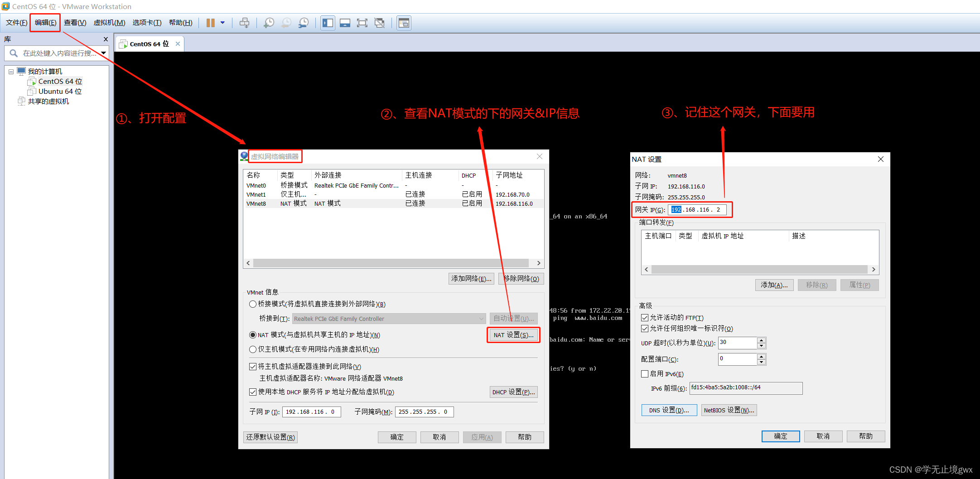Click the revert to snapshot toolbar icon

click(x=286, y=23)
